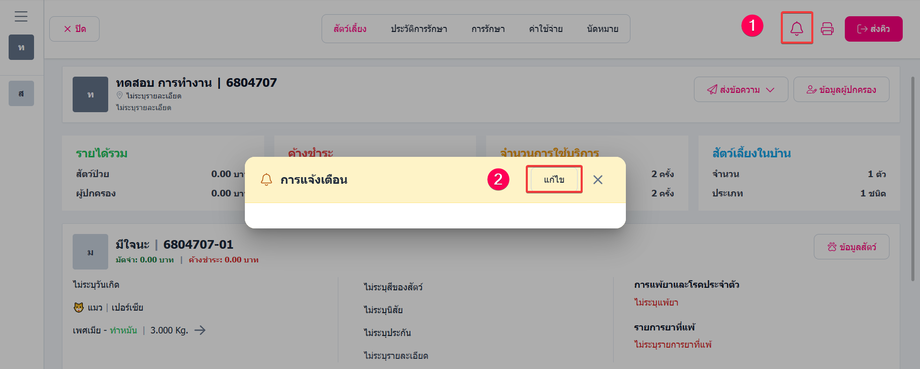Image resolution: width=920 pixels, height=369 pixels.
Task: Switch to the สัตว์เลี้ยง tab
Action: coord(350,29)
